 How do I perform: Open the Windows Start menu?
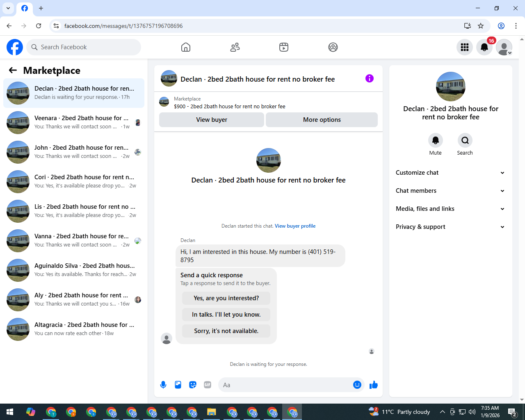10,412
